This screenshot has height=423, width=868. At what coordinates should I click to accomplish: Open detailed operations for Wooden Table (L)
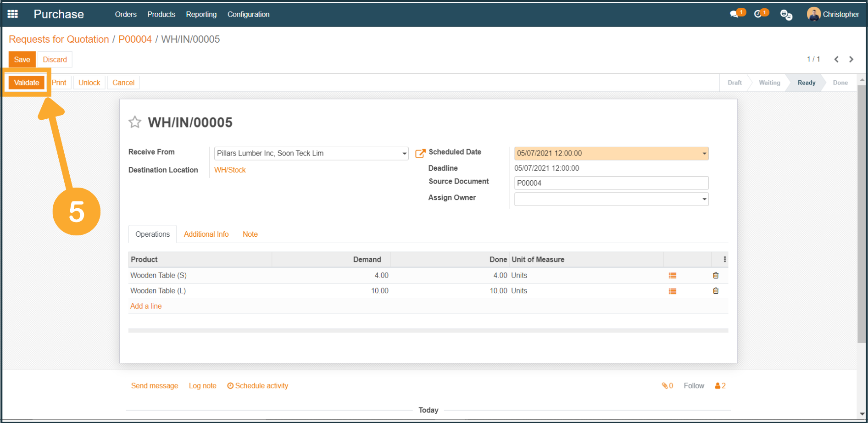[672, 291]
